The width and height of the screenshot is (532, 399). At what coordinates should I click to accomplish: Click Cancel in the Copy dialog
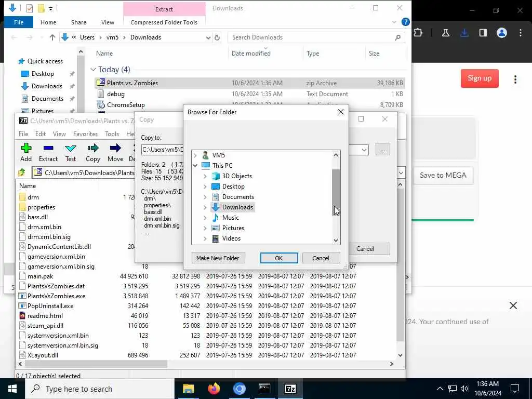point(365,249)
